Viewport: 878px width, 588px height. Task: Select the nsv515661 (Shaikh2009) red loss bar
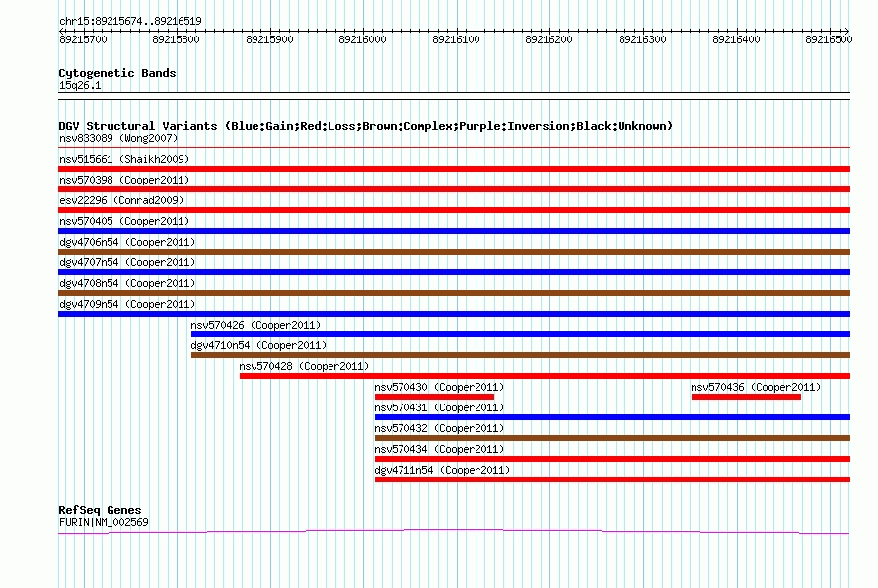pos(454,169)
